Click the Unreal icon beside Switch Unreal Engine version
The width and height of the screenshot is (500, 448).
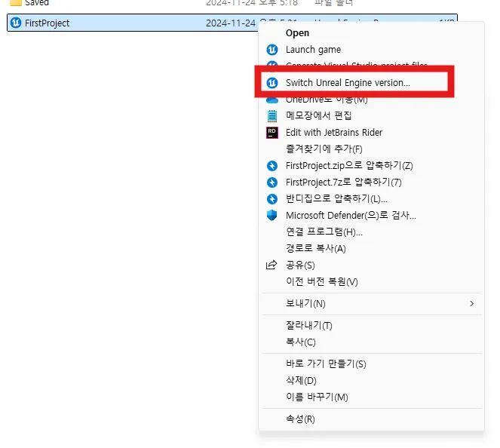pyautogui.click(x=272, y=82)
